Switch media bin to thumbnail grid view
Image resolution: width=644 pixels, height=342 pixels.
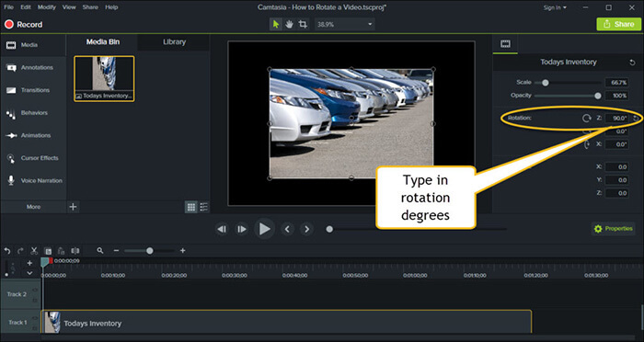(191, 207)
